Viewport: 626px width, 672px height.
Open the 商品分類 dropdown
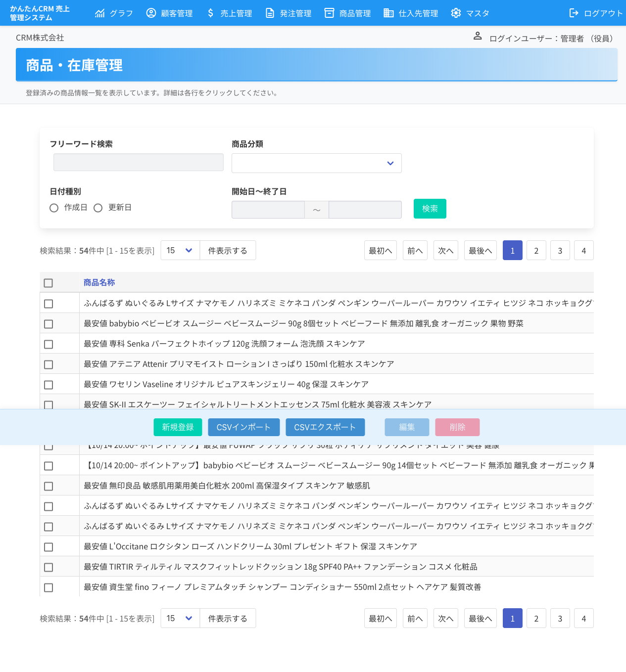click(x=316, y=163)
